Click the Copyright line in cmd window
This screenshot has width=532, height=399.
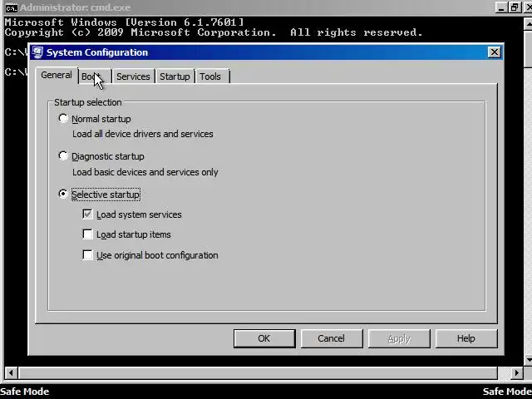coord(214,32)
